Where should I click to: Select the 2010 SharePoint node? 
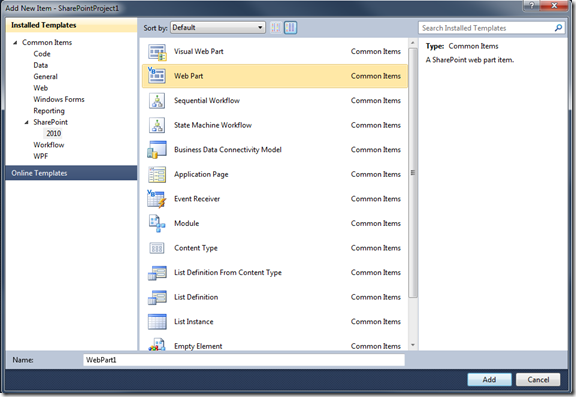click(x=54, y=134)
